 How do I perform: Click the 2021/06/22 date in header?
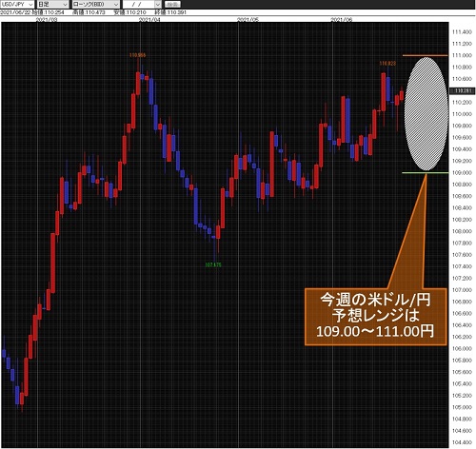pyautogui.click(x=15, y=12)
